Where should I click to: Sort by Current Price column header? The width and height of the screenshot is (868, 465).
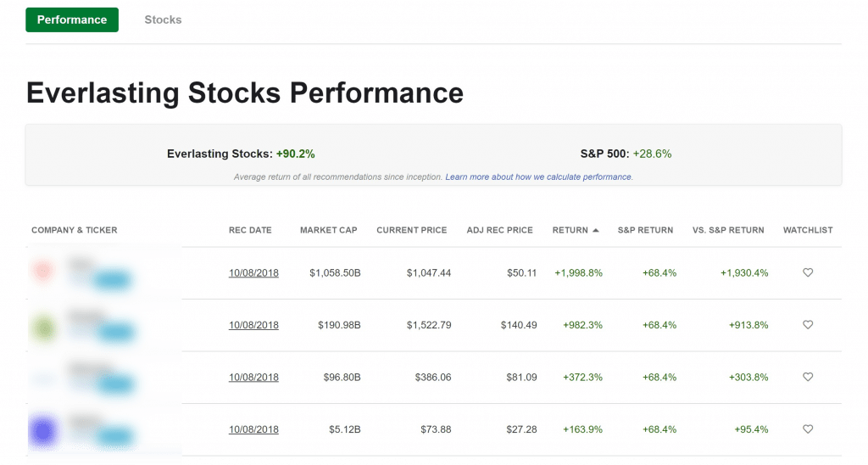pos(411,230)
